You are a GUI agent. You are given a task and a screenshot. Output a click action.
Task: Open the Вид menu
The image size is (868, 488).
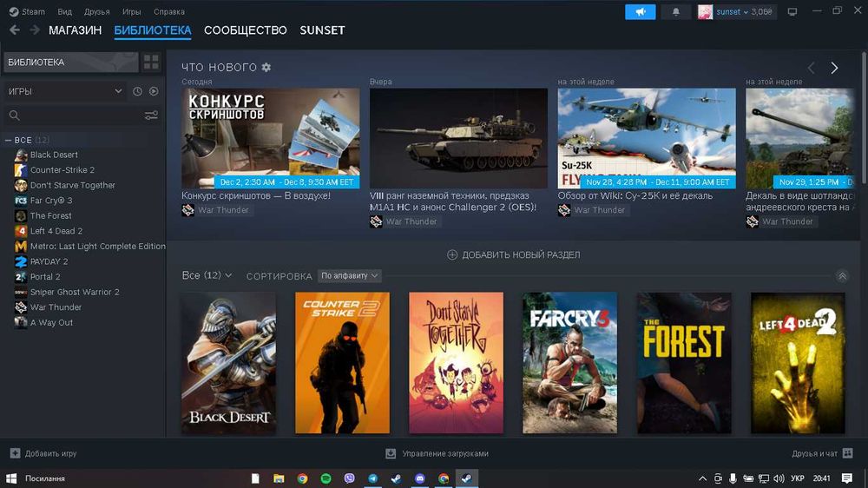65,11
